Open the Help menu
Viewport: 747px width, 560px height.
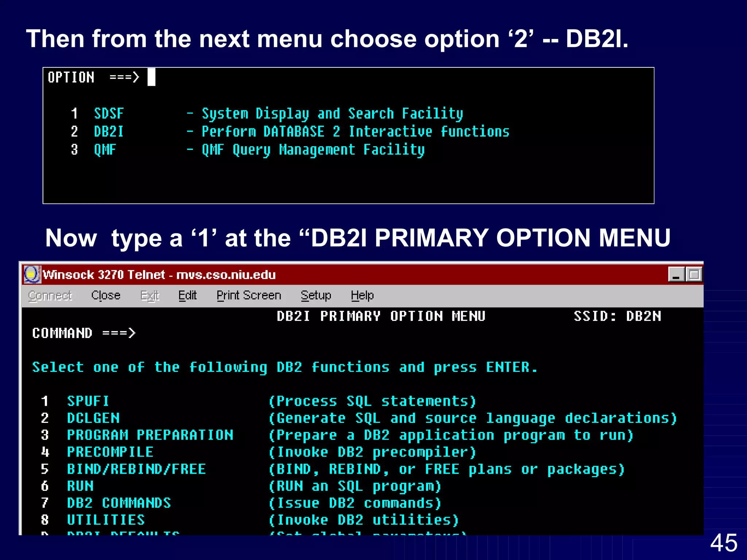pyautogui.click(x=362, y=295)
